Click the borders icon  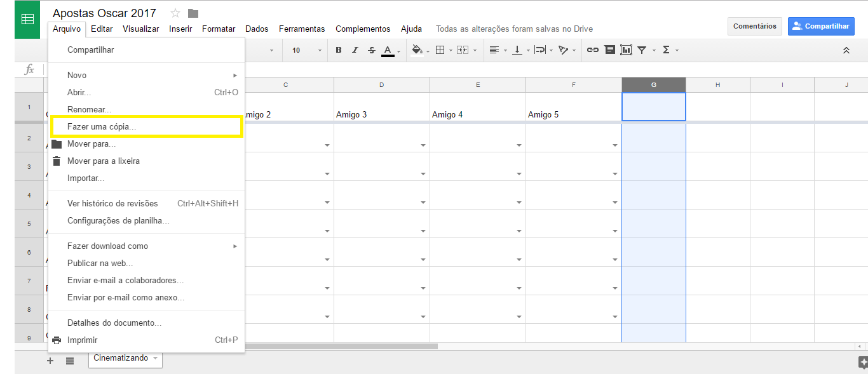[440, 50]
